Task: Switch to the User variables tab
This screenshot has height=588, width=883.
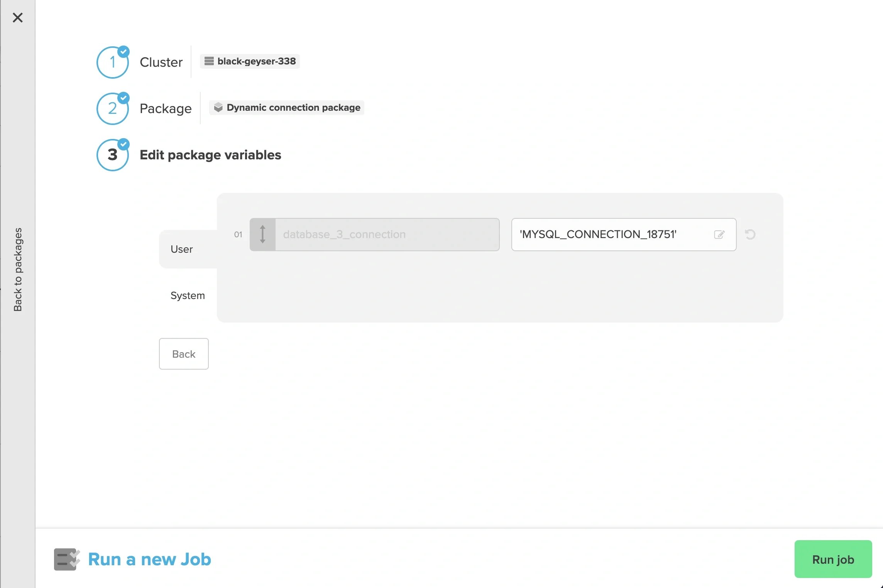Action: tap(188, 249)
